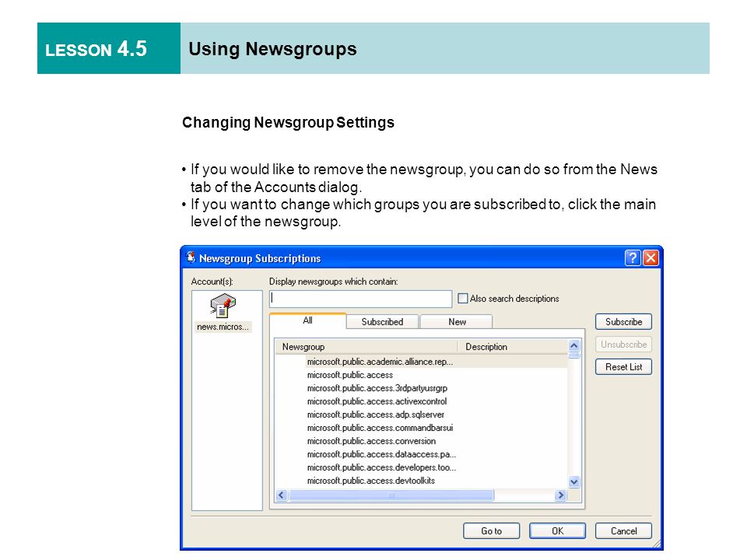Image resolution: width=747 pixels, height=560 pixels.
Task: Switch to the Subscribed tab
Action: tap(382, 322)
